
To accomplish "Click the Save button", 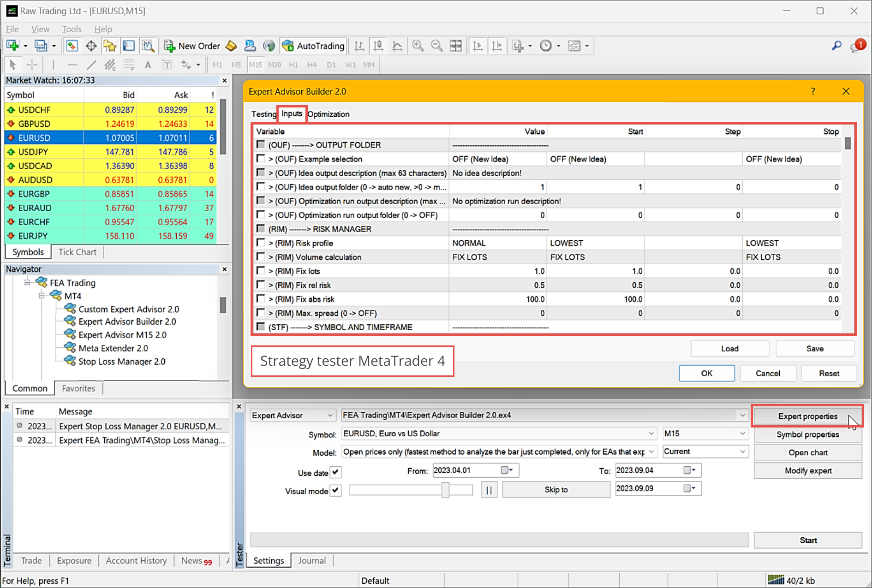I will [815, 349].
